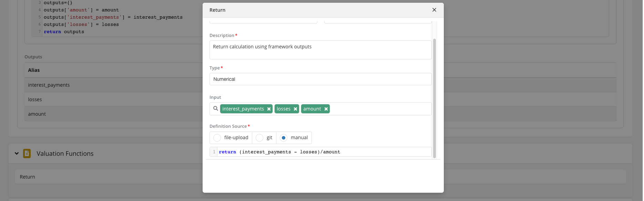Image resolution: width=644 pixels, height=201 pixels.
Task: Click the Alias column header
Action: point(34,70)
